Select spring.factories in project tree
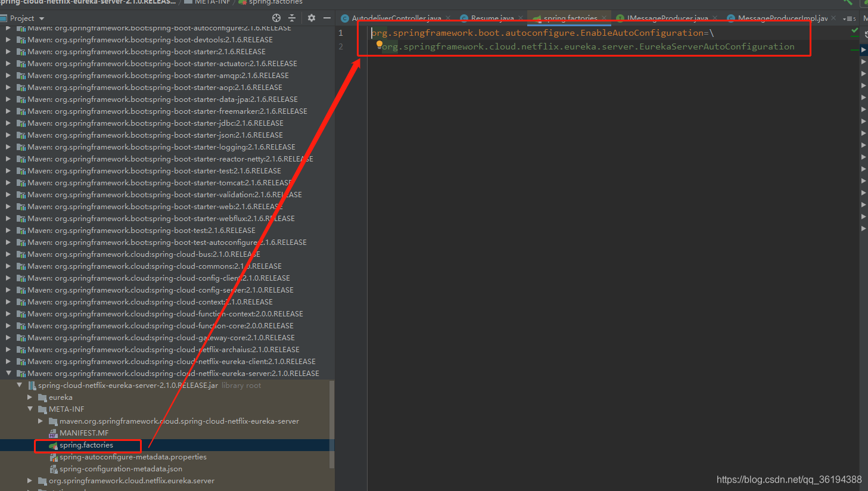 tap(86, 445)
